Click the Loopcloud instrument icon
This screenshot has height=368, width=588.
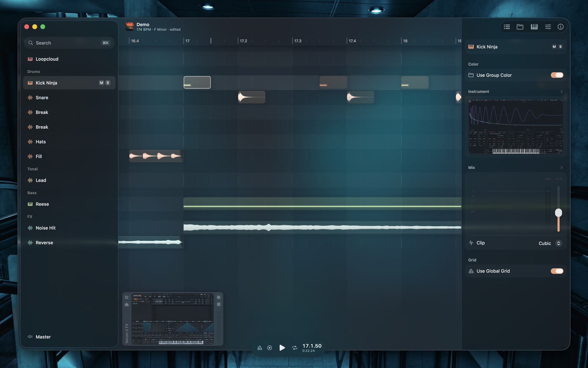point(30,59)
